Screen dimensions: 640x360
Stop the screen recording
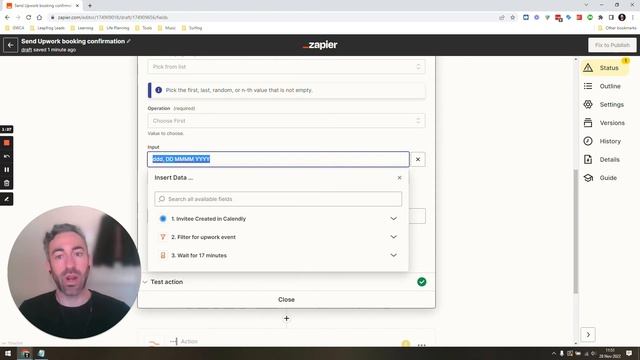click(x=7, y=143)
